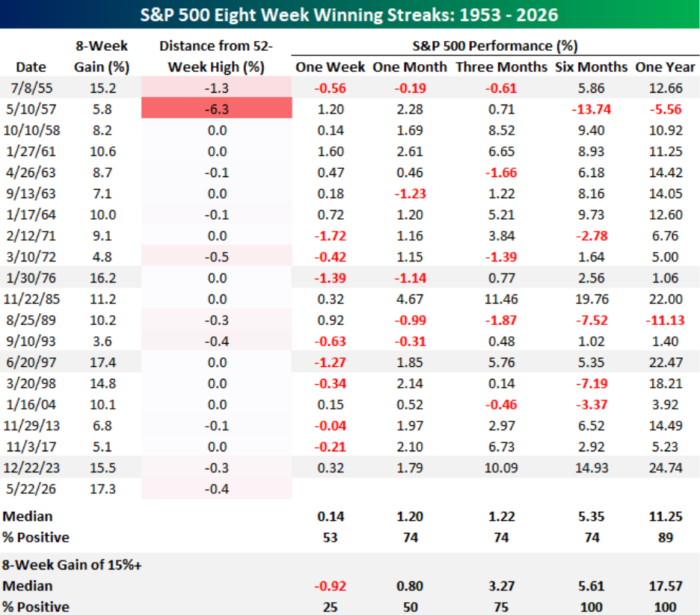
Task: Click the '17.3' eight-week gain value
Action: [102, 489]
